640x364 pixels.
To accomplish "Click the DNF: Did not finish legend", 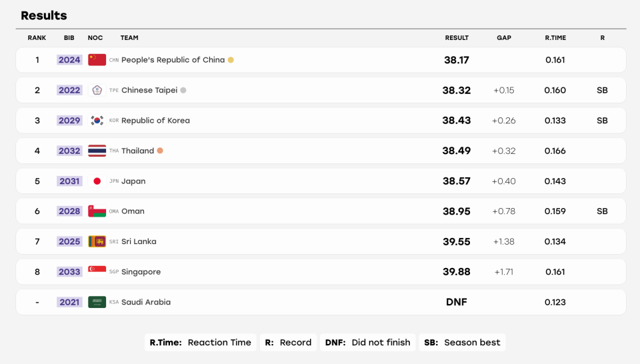I will point(368,343).
